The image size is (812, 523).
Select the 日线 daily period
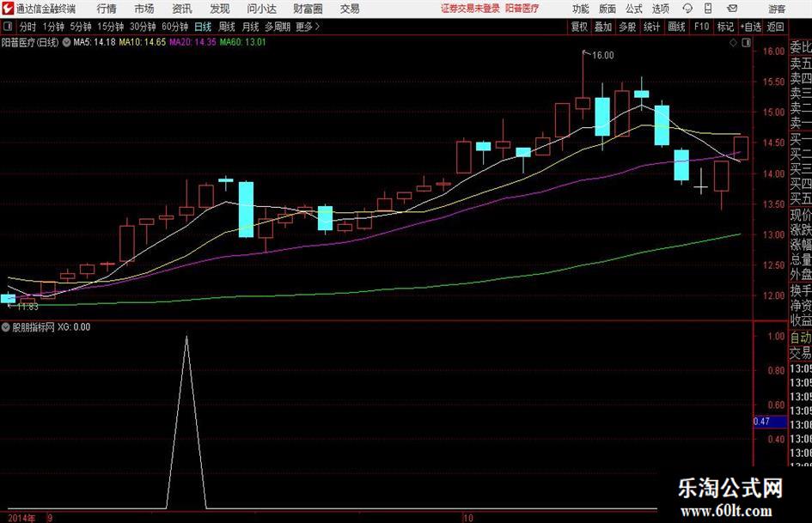[203, 27]
